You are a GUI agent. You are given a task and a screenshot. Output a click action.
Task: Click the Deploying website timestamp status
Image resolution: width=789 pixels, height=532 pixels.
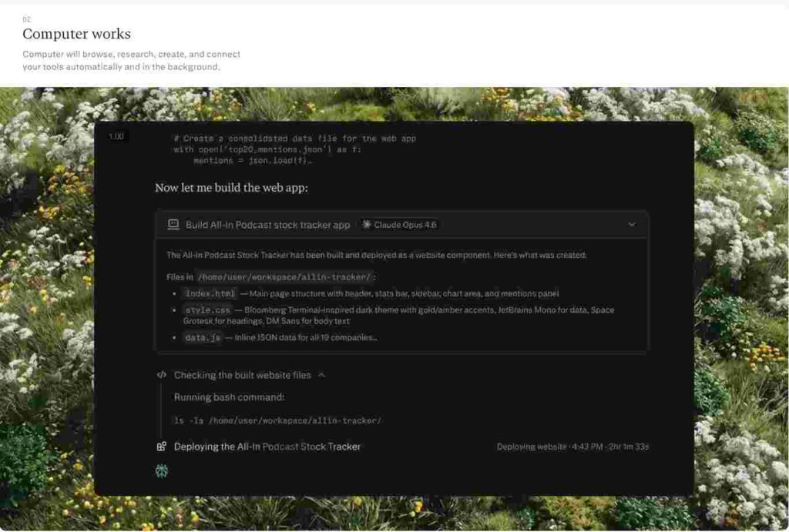tap(572, 447)
